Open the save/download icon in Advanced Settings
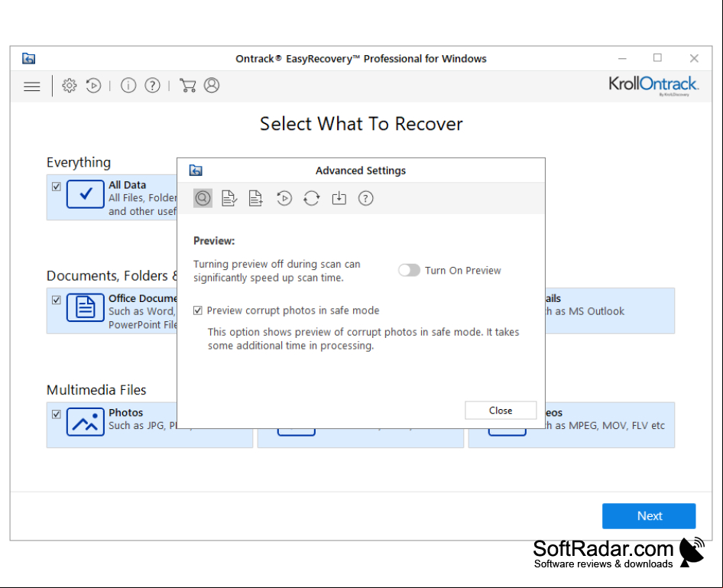Screen dimensions: 723x588 point(339,198)
